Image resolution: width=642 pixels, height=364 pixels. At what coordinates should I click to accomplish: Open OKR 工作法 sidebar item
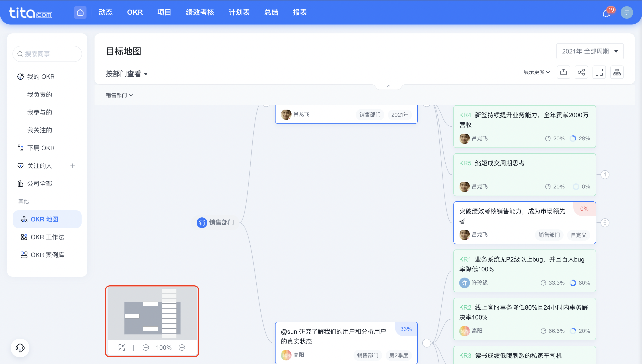tap(47, 237)
